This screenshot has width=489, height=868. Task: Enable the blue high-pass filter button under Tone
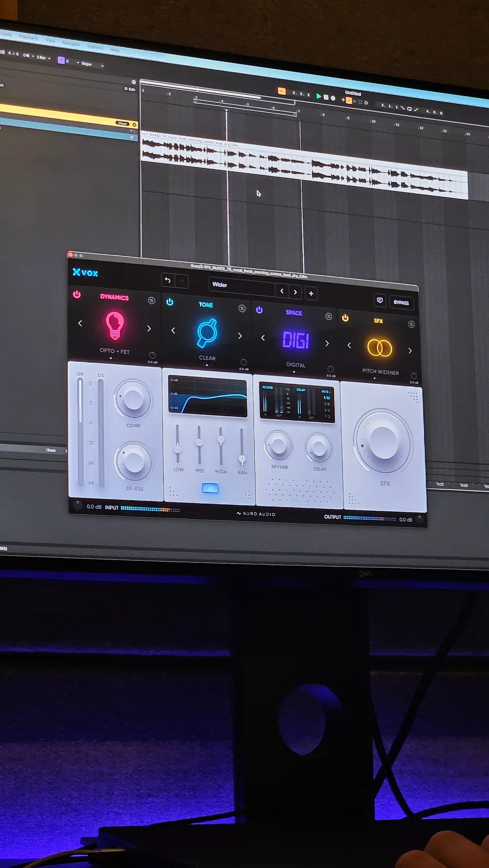click(x=210, y=488)
